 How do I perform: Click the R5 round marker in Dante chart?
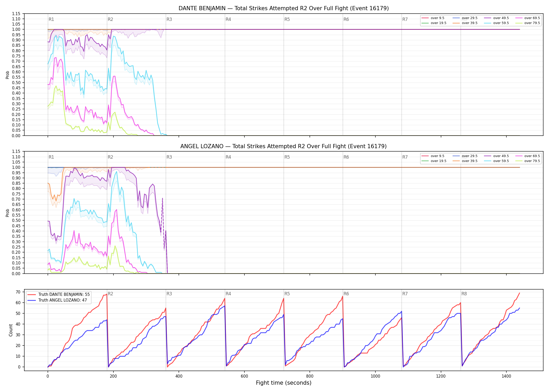pyautogui.click(x=287, y=19)
